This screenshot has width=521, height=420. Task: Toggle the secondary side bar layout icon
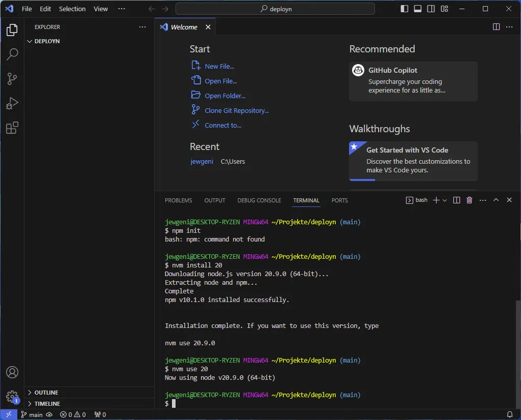pyautogui.click(x=431, y=9)
